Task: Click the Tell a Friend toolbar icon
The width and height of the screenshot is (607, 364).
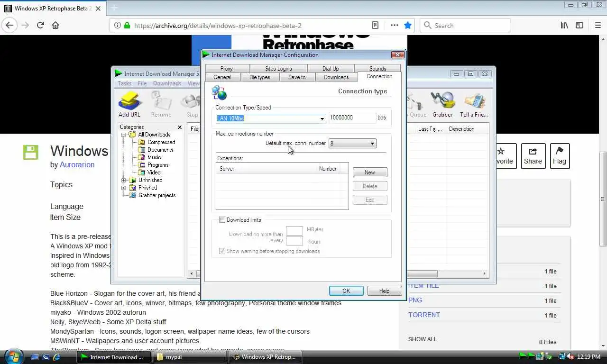Action: click(x=474, y=104)
